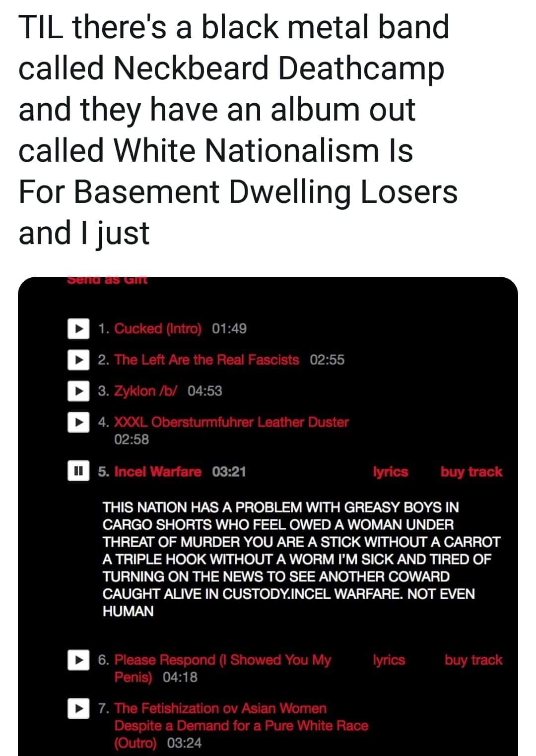The height and width of the screenshot is (756, 536).
Task: Open the Cucked (Intro) track title link
Action: (x=158, y=329)
